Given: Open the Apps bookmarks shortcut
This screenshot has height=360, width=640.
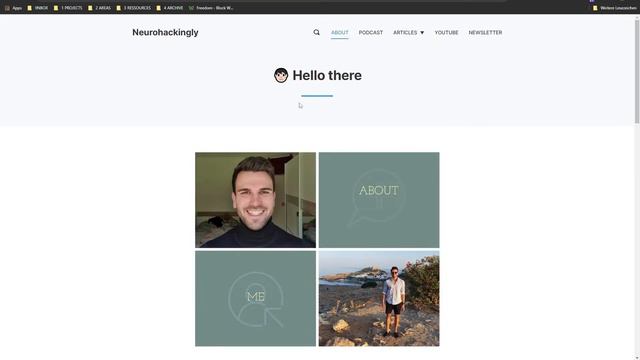Looking at the screenshot, I should [13, 8].
